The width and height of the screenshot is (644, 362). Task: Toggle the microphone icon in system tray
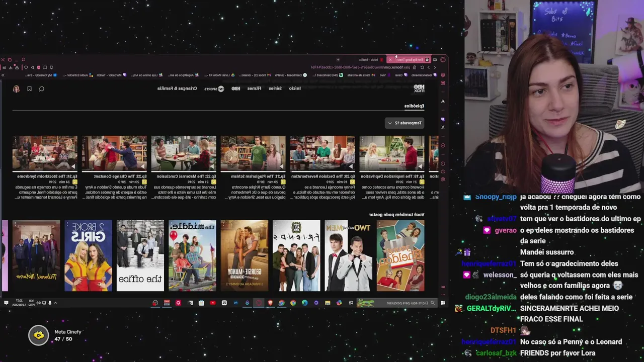tap(50, 303)
